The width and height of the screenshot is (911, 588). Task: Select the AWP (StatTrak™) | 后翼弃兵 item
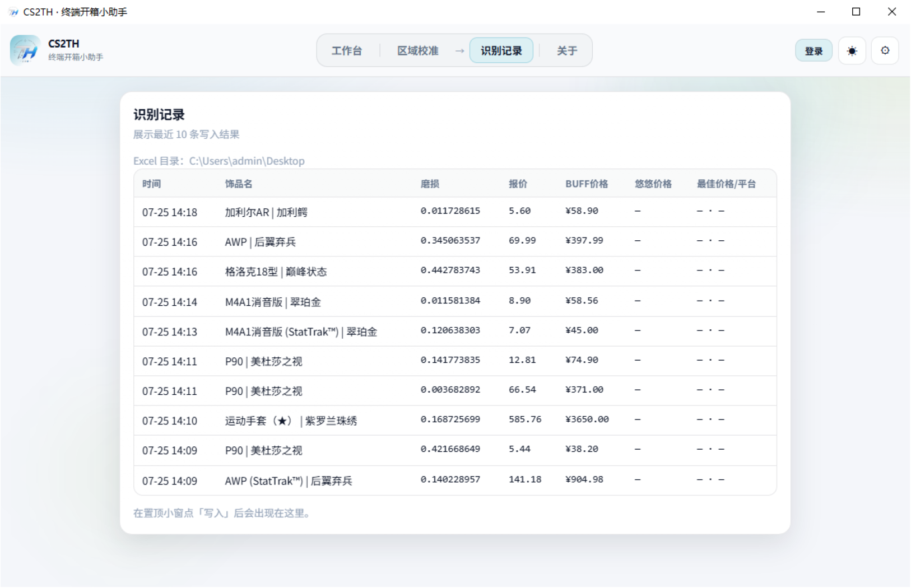point(289,480)
